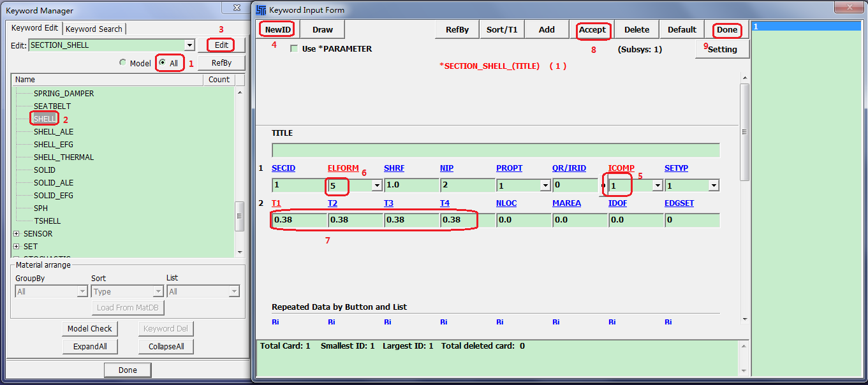Click the keyword tree vertical scrollbar
868x385 pixels.
point(240,217)
